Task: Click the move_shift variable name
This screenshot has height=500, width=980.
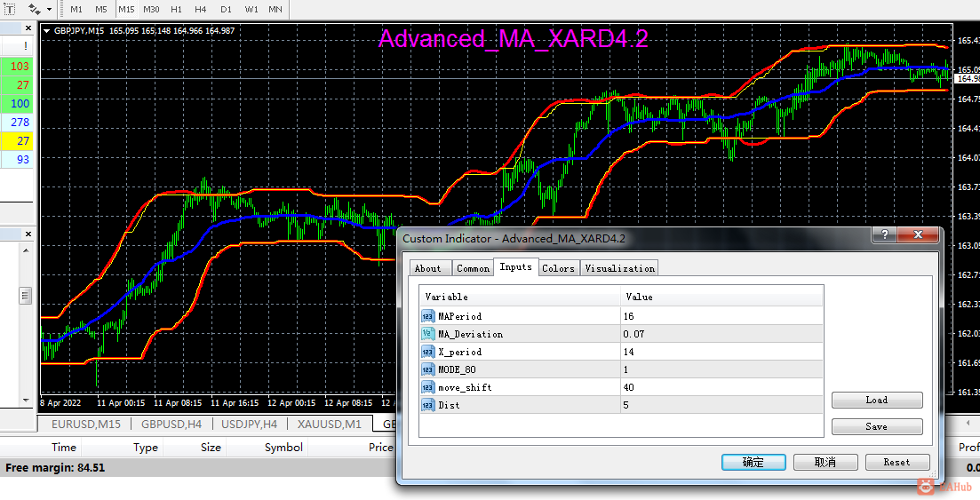Action: 465,387
